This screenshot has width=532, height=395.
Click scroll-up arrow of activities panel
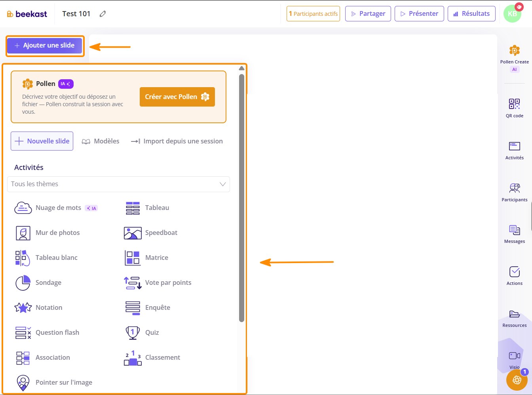[x=241, y=69]
